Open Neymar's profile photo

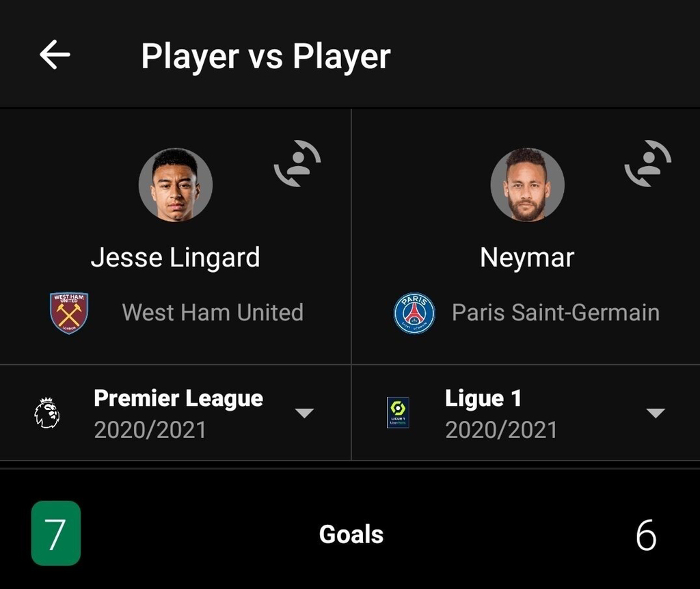527,184
